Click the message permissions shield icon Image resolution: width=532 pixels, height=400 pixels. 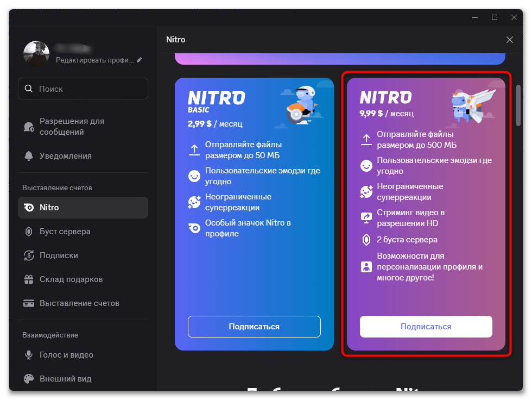[x=29, y=127]
